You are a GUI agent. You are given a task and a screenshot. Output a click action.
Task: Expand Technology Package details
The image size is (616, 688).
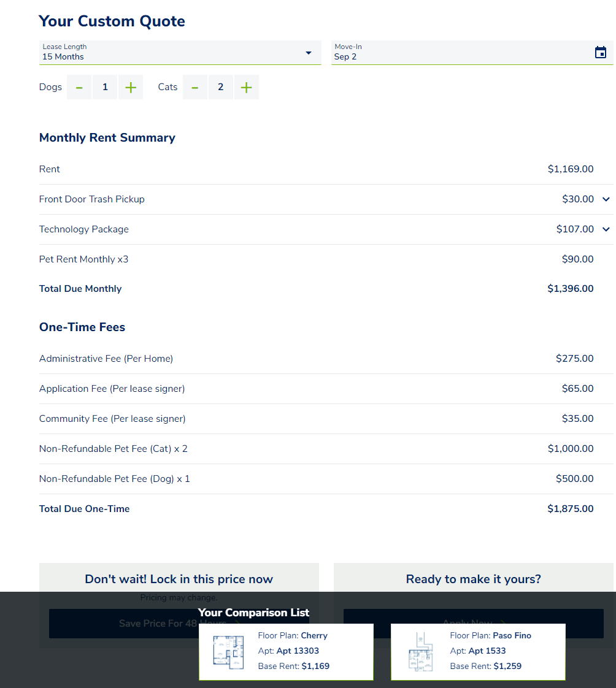(x=606, y=229)
